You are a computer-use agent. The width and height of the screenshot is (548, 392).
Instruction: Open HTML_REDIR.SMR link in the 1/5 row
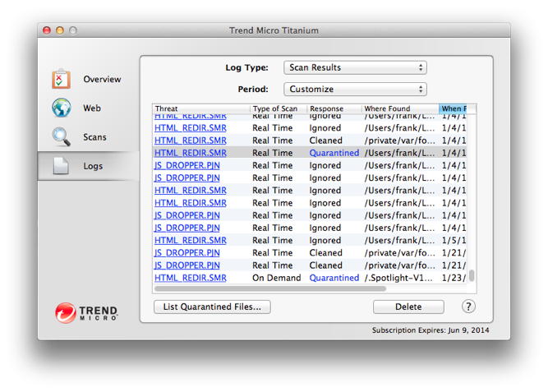(191, 240)
